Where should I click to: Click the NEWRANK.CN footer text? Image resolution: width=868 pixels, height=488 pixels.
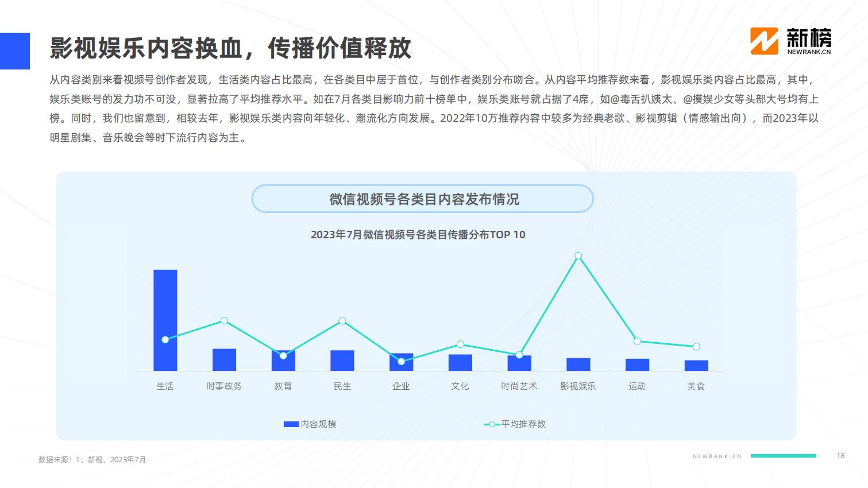717,456
